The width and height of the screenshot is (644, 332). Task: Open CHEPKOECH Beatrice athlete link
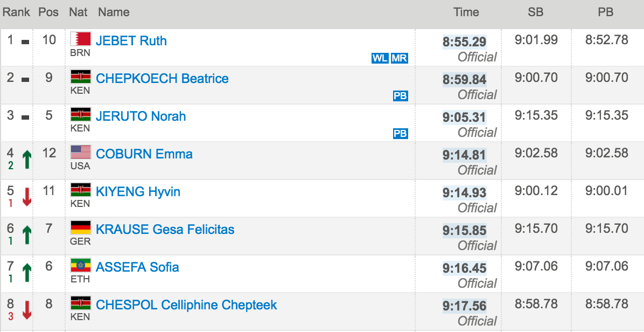coord(162,79)
